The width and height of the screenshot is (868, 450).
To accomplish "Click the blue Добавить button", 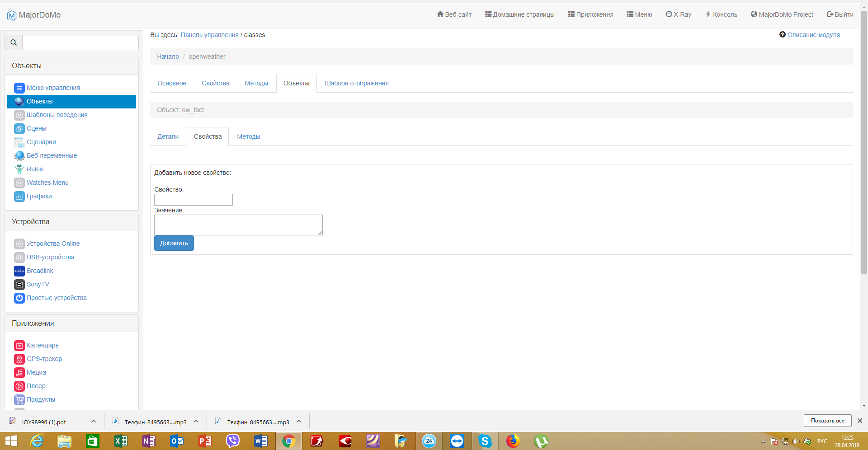I will (x=174, y=243).
